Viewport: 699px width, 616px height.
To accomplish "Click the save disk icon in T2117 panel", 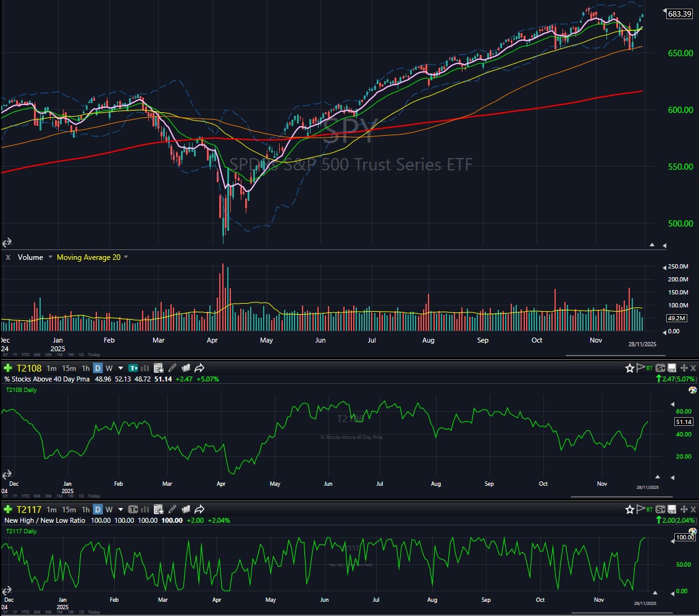I will pyautogui.click(x=672, y=509).
